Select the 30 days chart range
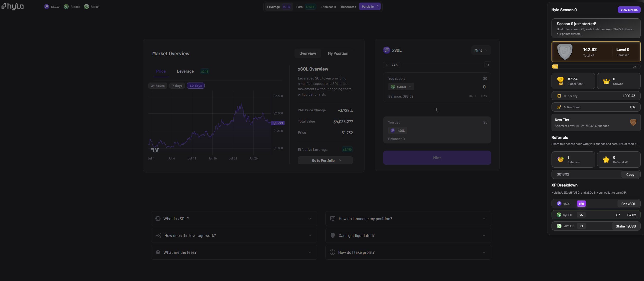This screenshot has width=644, height=281. [x=196, y=86]
